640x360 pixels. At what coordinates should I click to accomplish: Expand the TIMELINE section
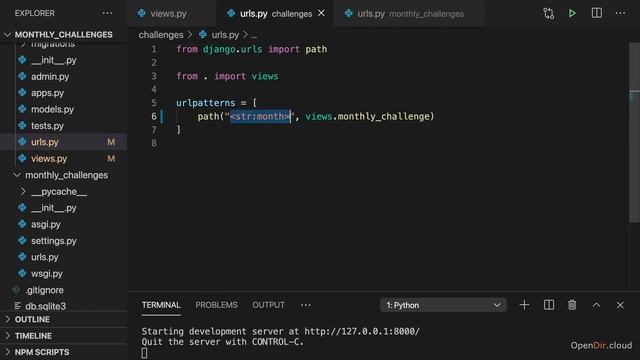[x=33, y=336]
